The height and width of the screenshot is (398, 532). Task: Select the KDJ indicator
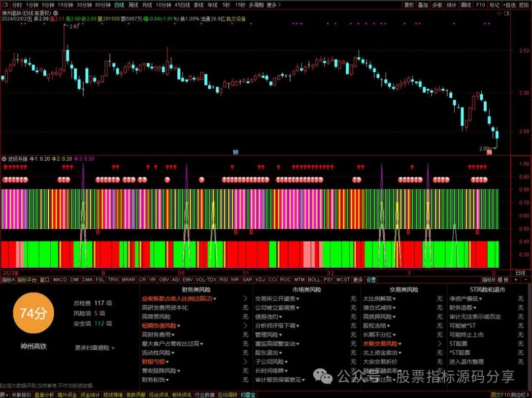coord(260,280)
